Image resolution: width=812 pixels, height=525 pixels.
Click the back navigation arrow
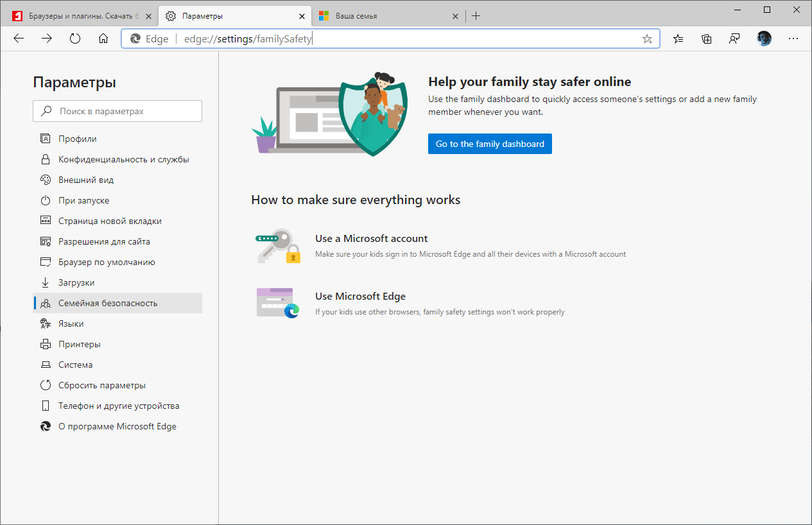tap(18, 39)
